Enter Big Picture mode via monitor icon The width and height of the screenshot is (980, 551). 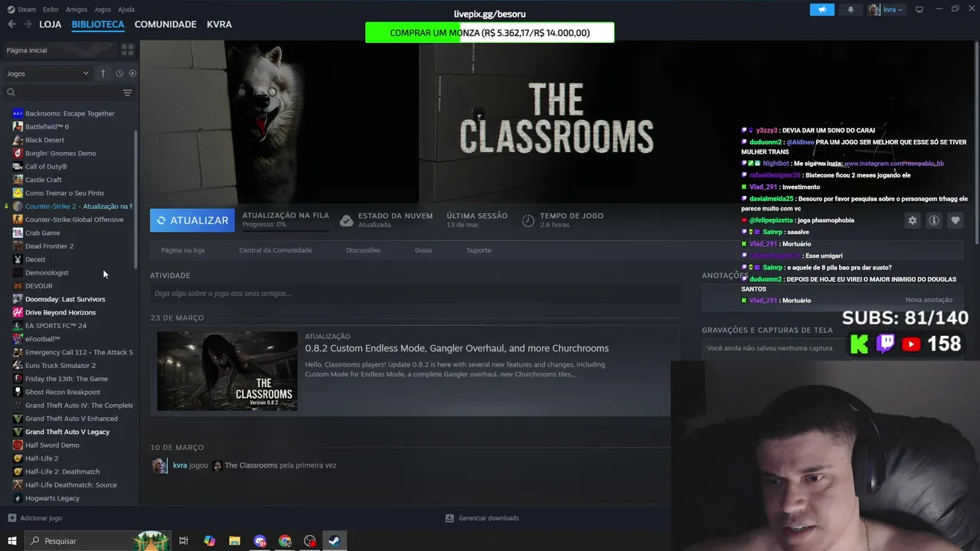coord(920,9)
